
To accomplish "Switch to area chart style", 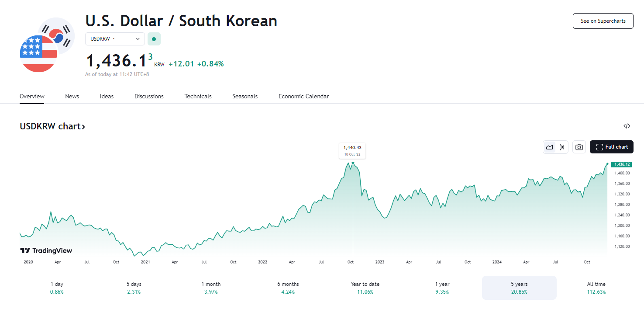I will 550,147.
